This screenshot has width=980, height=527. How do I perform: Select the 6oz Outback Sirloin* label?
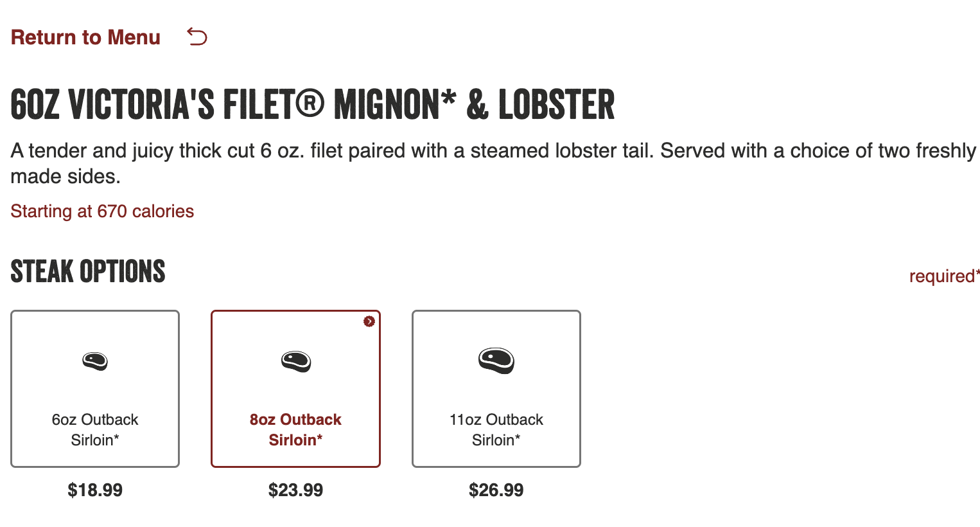95,429
